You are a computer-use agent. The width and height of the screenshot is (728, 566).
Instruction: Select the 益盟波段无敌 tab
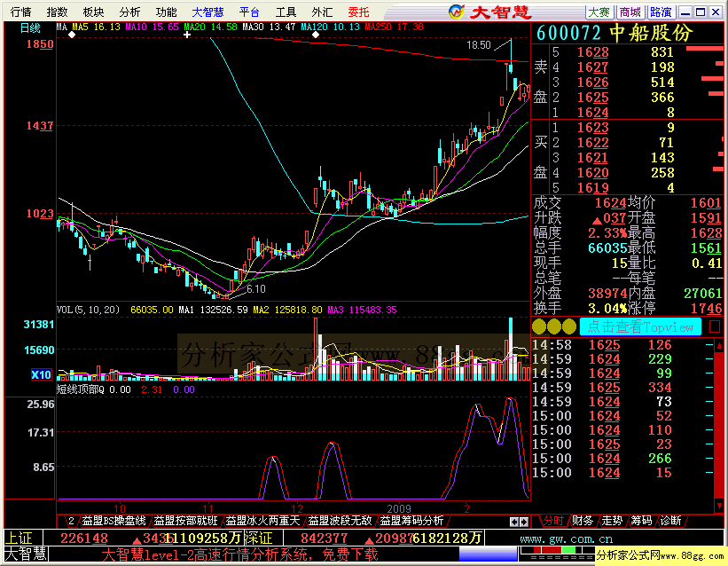point(340,521)
